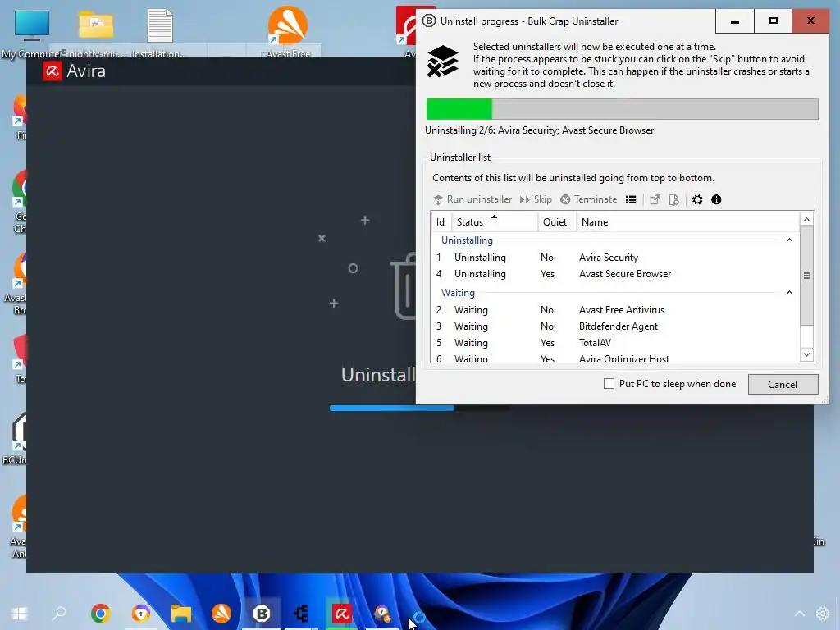
Task: Click the info icon in uninstaller toolbar
Action: pyautogui.click(x=716, y=200)
